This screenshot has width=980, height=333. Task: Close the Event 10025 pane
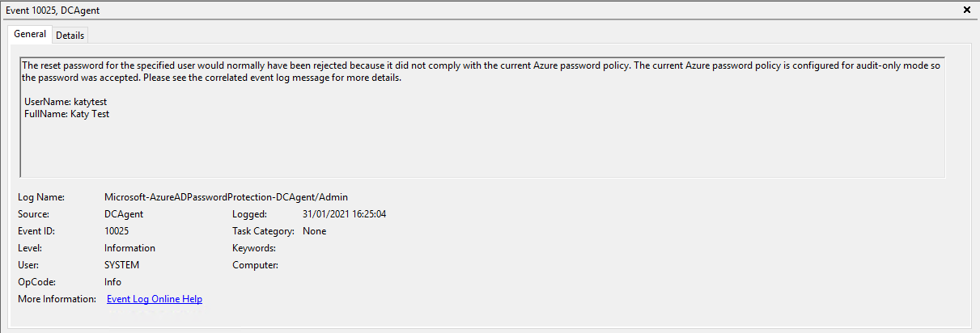(x=967, y=10)
